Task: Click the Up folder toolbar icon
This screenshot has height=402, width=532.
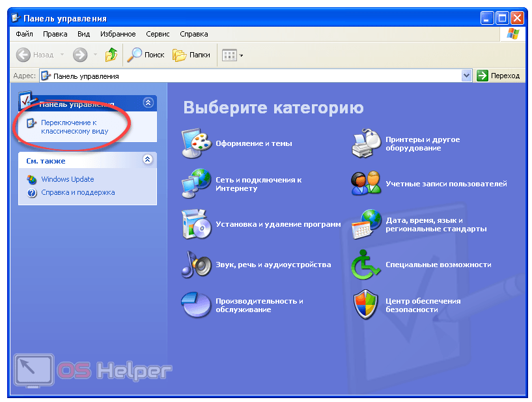Action: click(x=111, y=55)
